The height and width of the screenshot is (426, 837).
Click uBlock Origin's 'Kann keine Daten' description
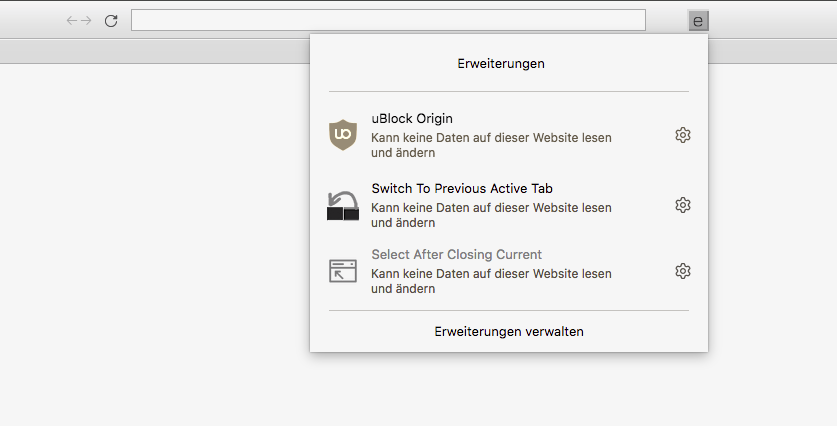(x=491, y=145)
